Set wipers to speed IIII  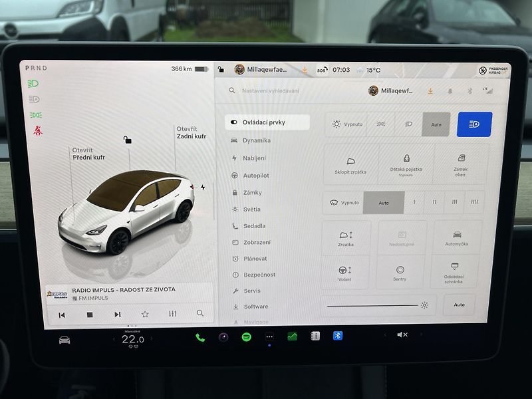[x=474, y=202]
